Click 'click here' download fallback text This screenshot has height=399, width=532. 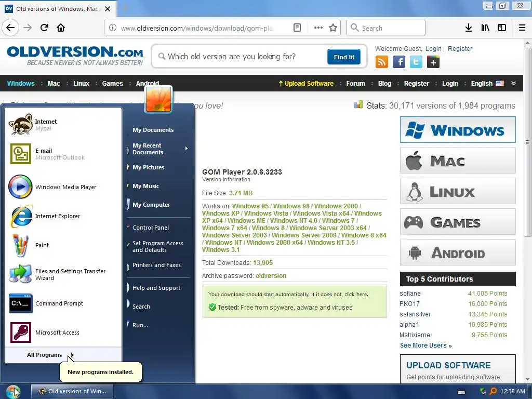tap(356, 295)
